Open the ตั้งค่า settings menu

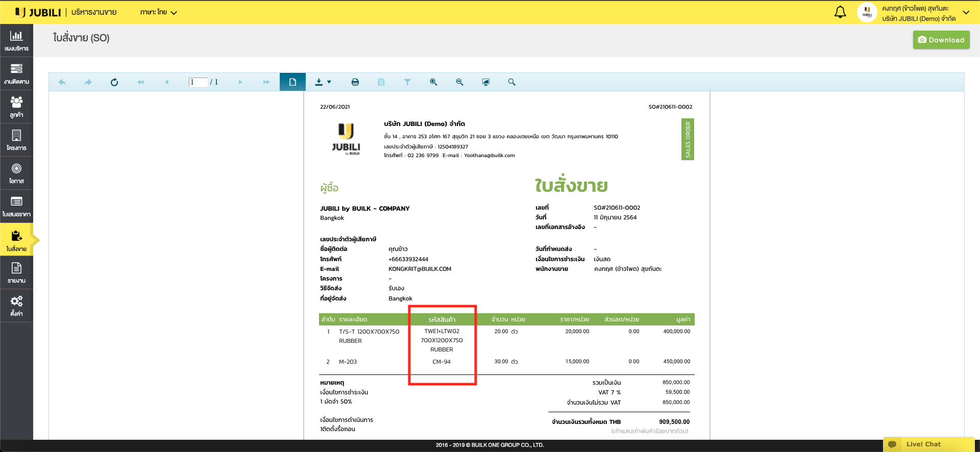16,306
